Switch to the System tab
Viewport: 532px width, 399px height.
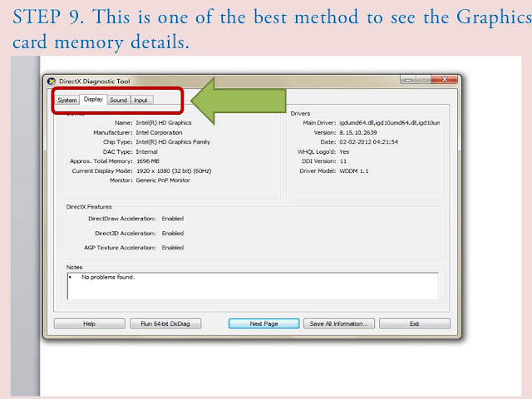coord(67,100)
